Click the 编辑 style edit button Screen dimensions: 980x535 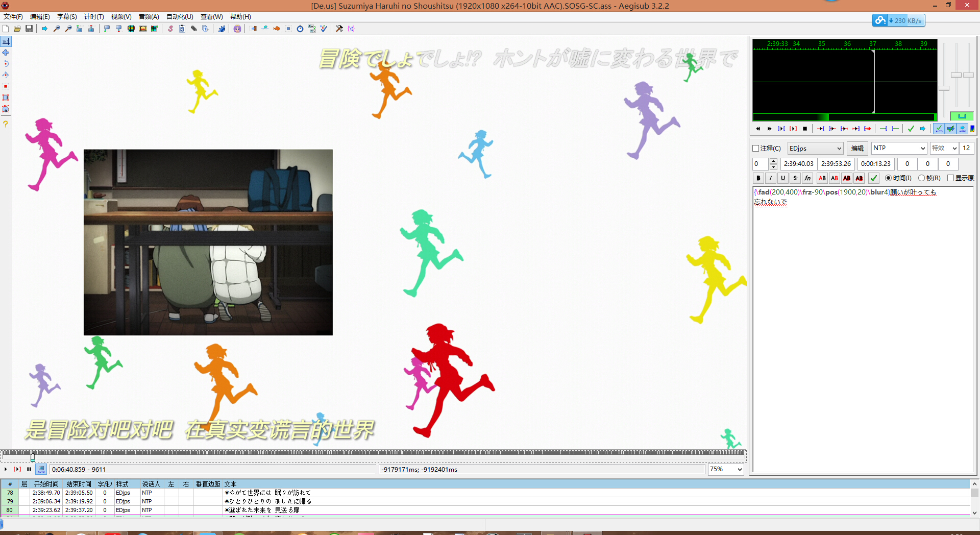click(857, 149)
